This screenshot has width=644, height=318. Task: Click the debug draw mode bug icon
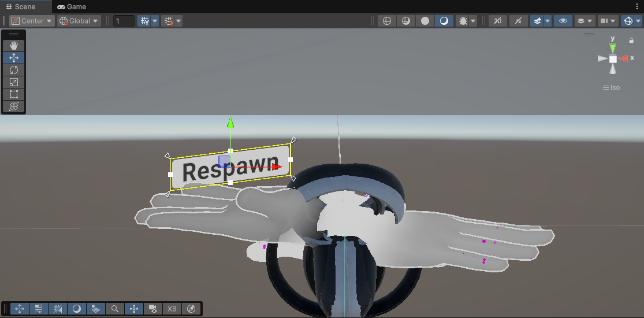[x=463, y=21]
